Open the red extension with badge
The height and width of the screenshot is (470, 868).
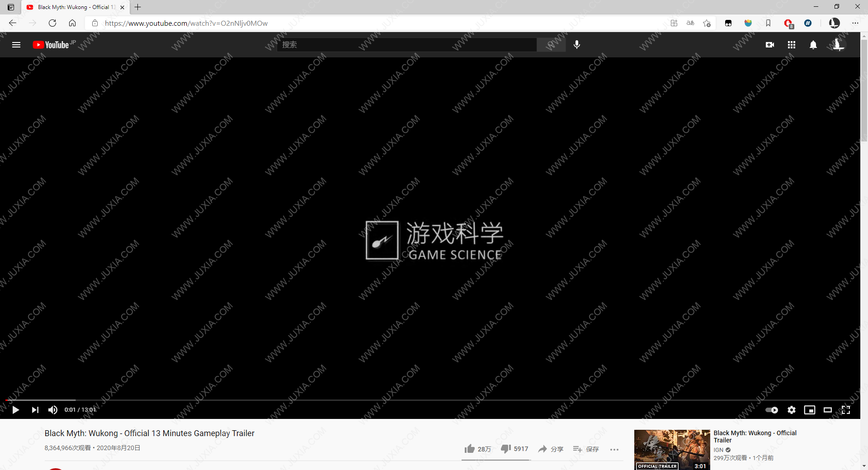point(788,23)
